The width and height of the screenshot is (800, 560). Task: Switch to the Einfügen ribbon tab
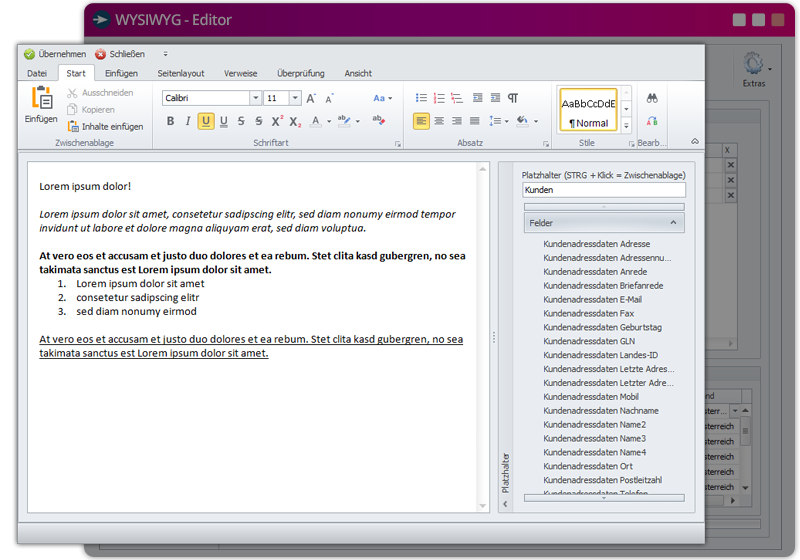coord(121,73)
